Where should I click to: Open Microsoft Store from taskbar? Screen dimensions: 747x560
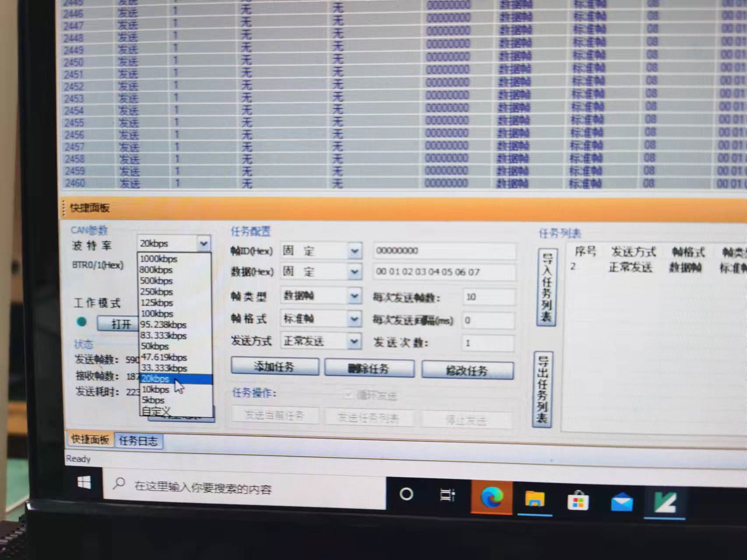[578, 500]
